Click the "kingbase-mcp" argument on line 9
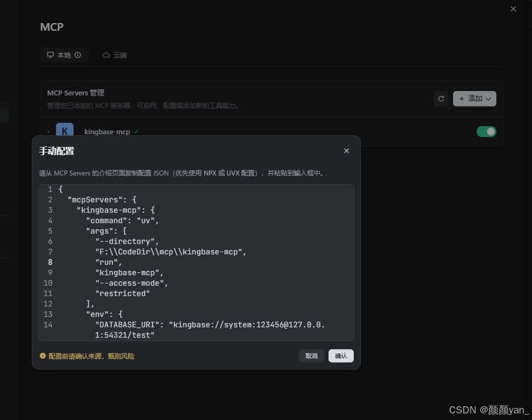This screenshot has width=532, height=420. tap(129, 273)
